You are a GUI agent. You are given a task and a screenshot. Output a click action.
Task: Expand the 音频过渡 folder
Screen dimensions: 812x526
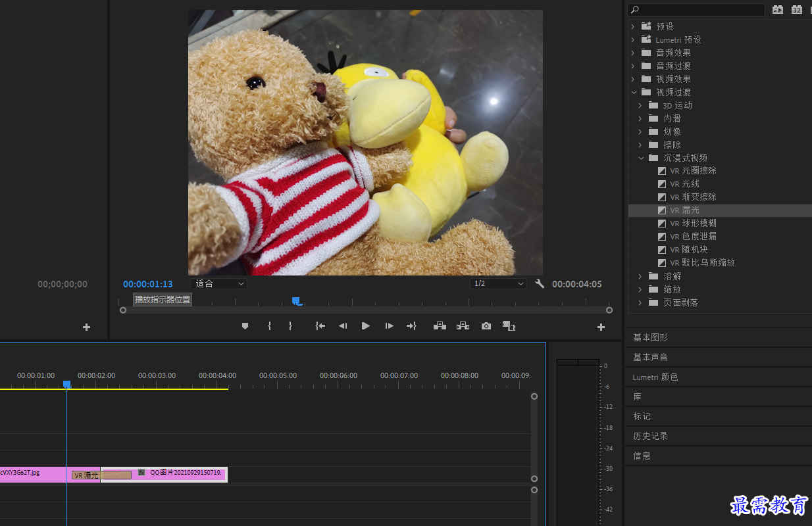tap(633, 66)
